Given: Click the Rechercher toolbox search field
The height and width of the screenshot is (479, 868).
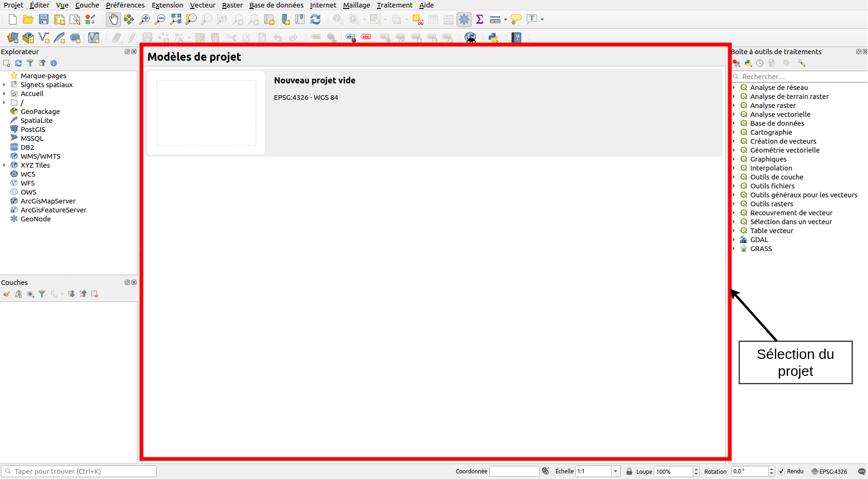Looking at the screenshot, I should tap(800, 77).
